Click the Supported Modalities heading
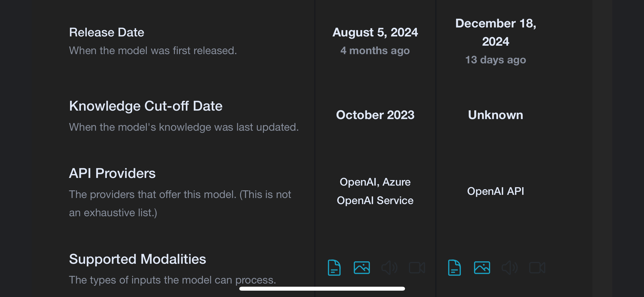644x297 pixels. 137,259
